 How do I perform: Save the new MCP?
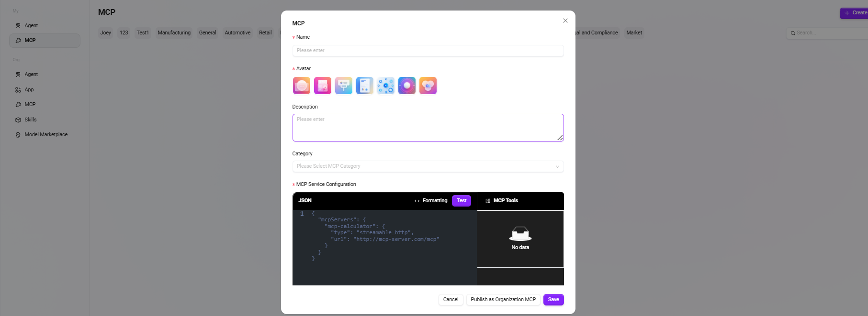[553, 300]
